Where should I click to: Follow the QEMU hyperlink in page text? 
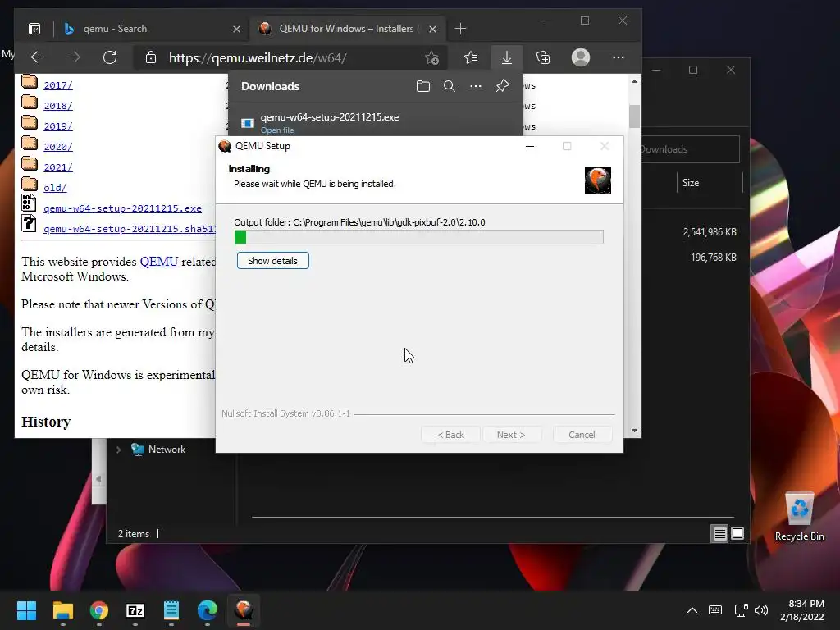tap(158, 262)
